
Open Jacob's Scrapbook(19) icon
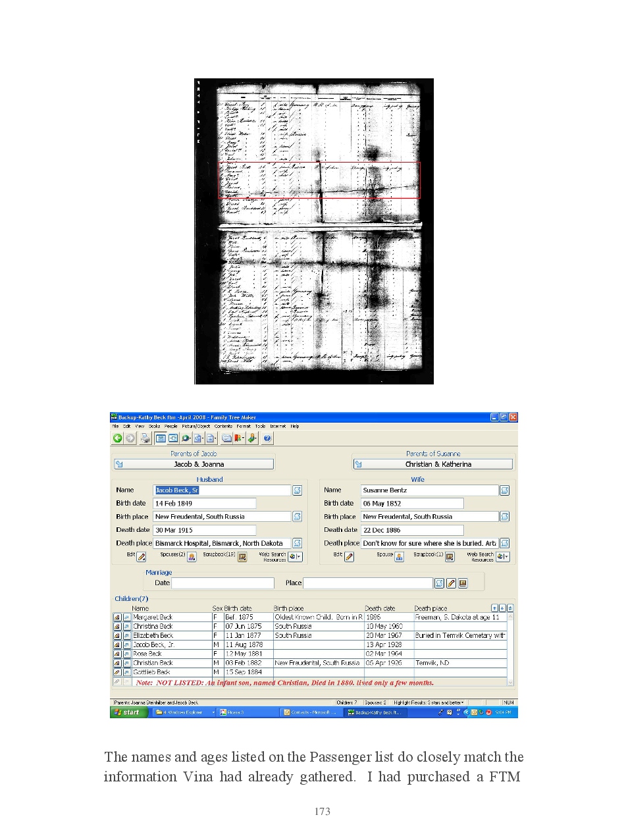(242, 557)
